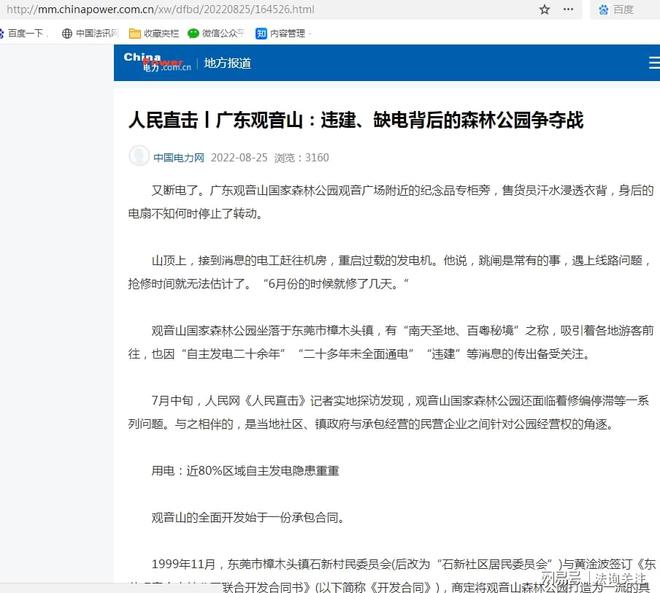Viewport: 660px width, 593px height.
Task: Click the 中国电力网 author link
Action: point(178,157)
